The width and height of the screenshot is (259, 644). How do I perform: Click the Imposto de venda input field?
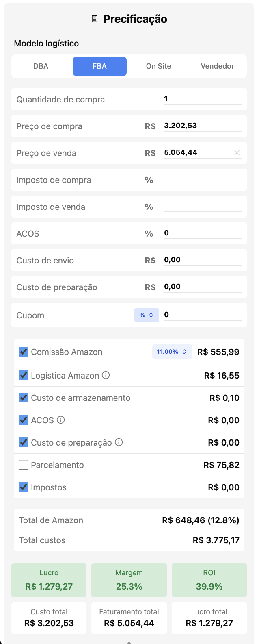[x=203, y=207]
